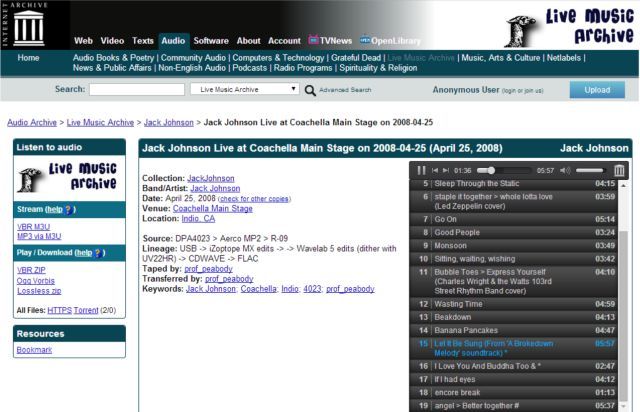This screenshot has width=640, height=412.
Task: Click the search text input field
Action: point(137,89)
